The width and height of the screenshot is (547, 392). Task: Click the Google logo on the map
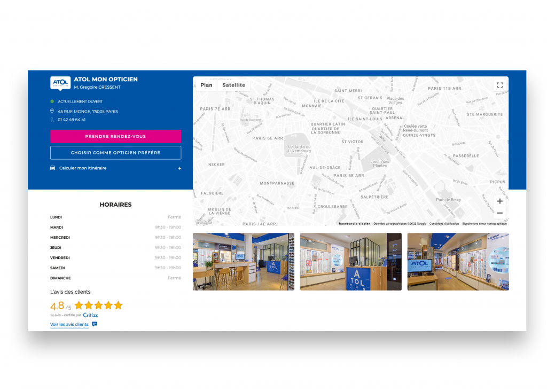pyautogui.click(x=204, y=222)
